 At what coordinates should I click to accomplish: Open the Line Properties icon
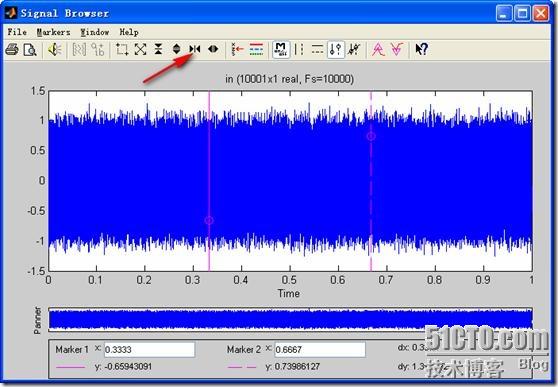pos(256,49)
